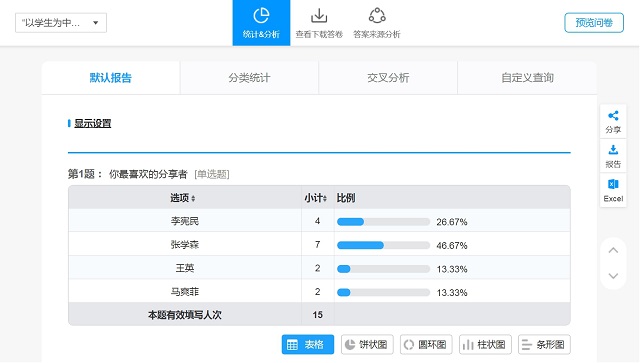This screenshot has height=363, width=640.
Task: Click the 46.67% progress bar
Action: pos(383,245)
